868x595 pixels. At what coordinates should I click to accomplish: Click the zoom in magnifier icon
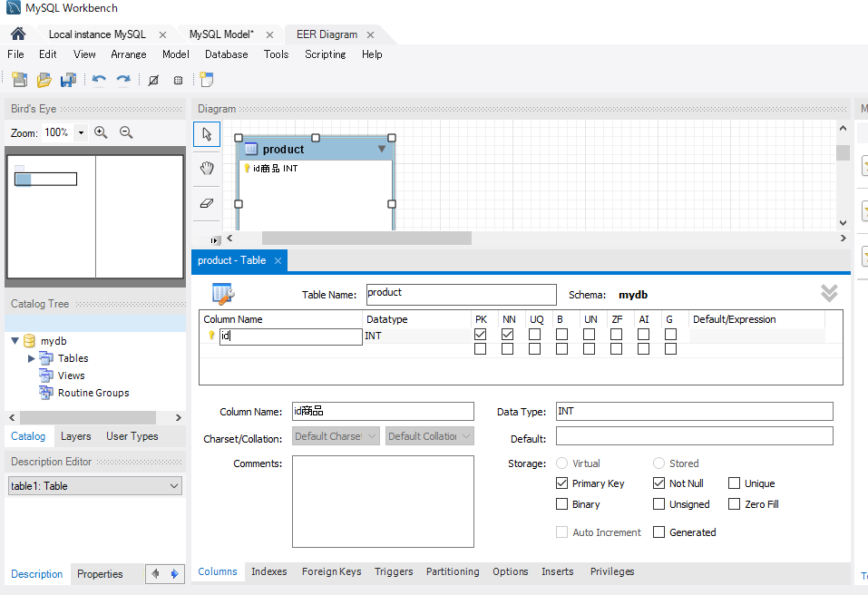click(x=101, y=132)
